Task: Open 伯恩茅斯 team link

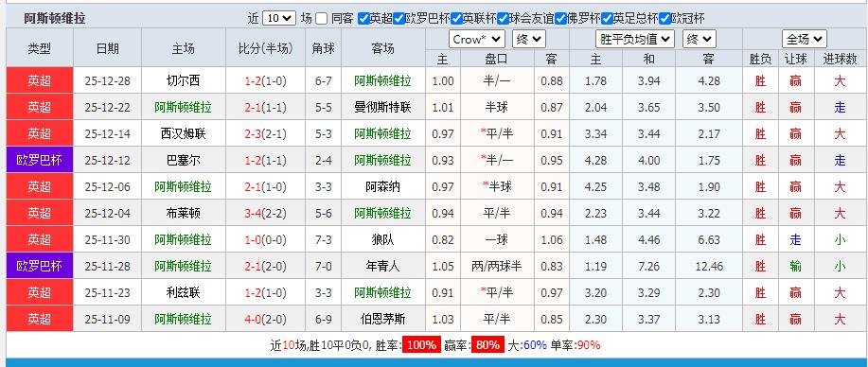Action: pyautogui.click(x=383, y=319)
